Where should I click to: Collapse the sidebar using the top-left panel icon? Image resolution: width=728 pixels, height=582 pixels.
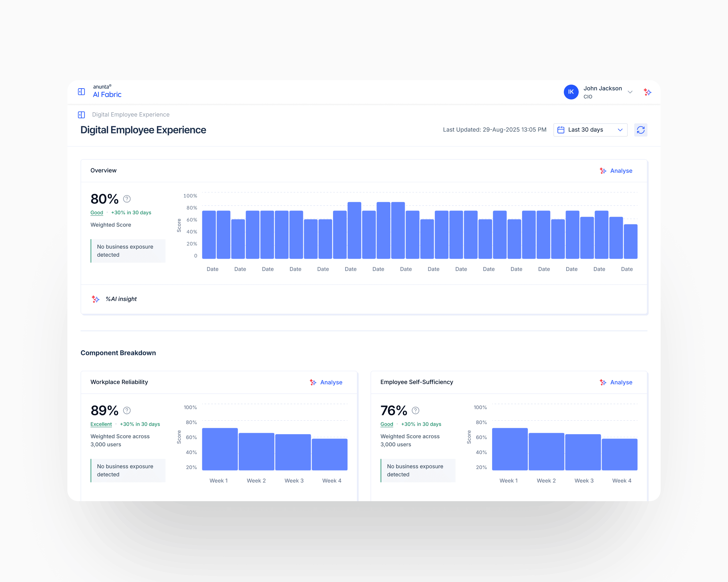click(x=81, y=91)
